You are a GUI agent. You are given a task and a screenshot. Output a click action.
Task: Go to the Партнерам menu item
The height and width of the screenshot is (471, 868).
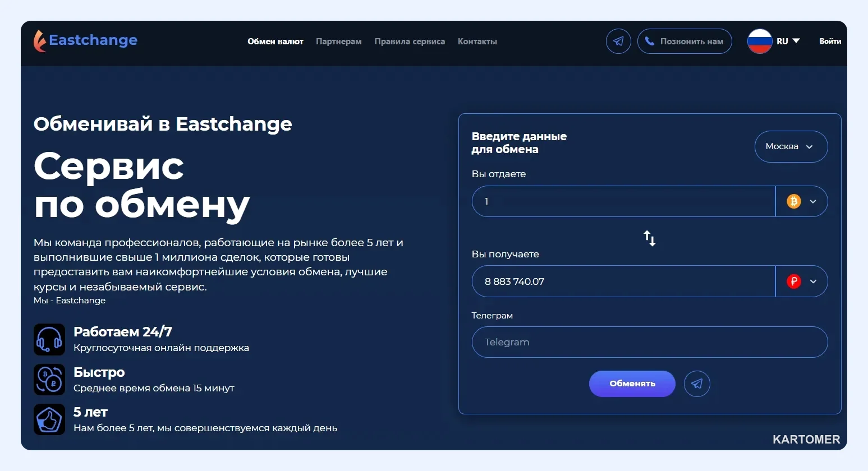[x=339, y=41]
